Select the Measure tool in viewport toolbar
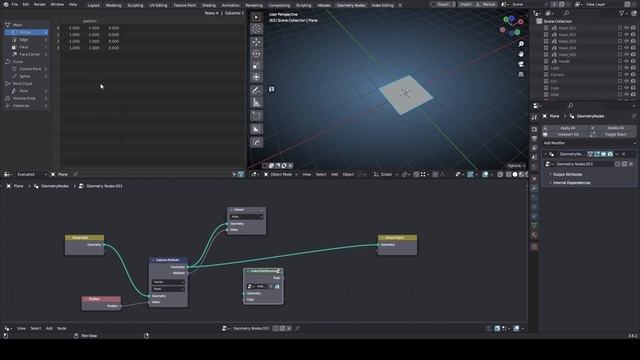This screenshot has height=360, width=640. click(x=256, y=102)
